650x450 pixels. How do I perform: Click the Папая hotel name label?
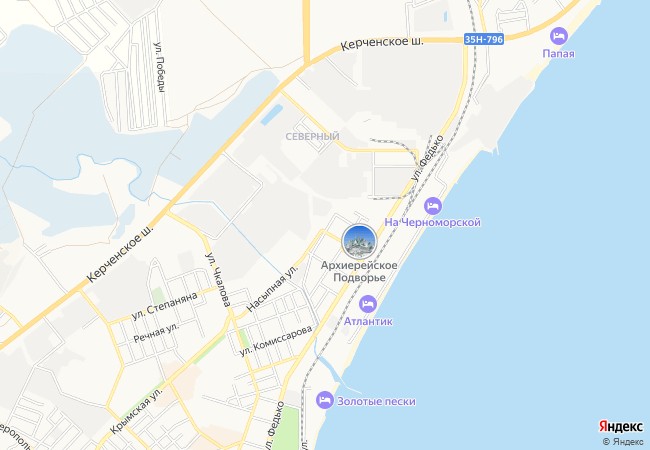[x=558, y=53]
